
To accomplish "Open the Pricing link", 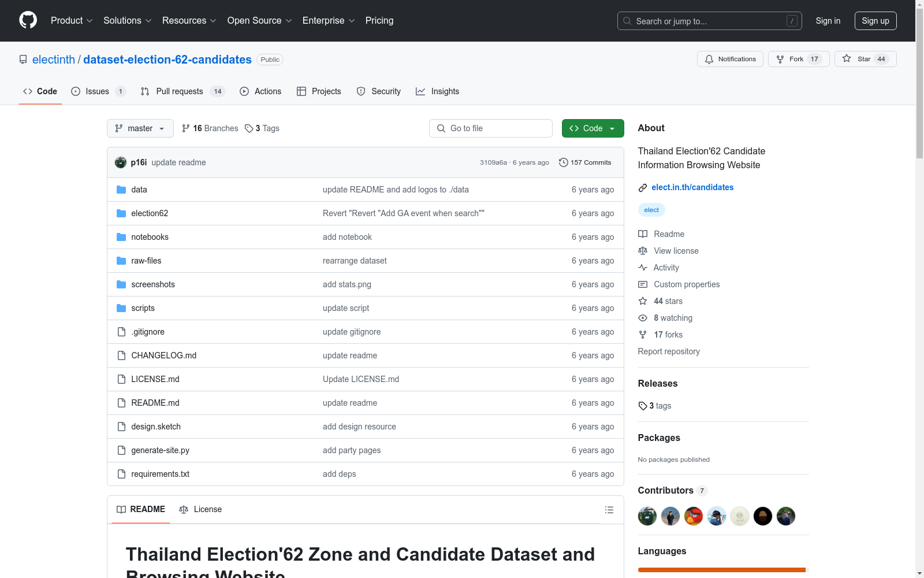I will pyautogui.click(x=379, y=21).
